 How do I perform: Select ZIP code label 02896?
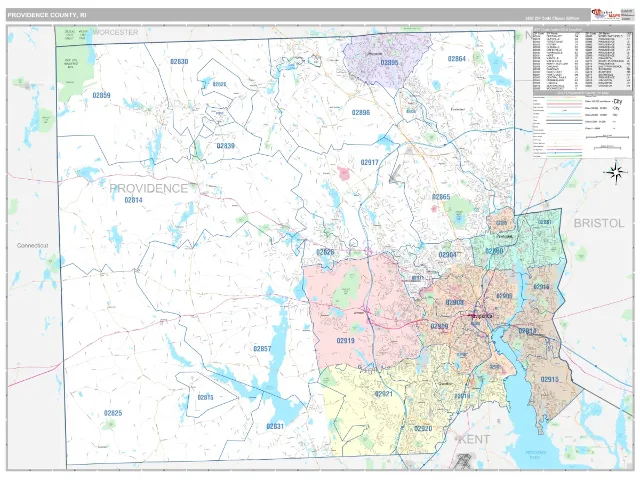361,112
